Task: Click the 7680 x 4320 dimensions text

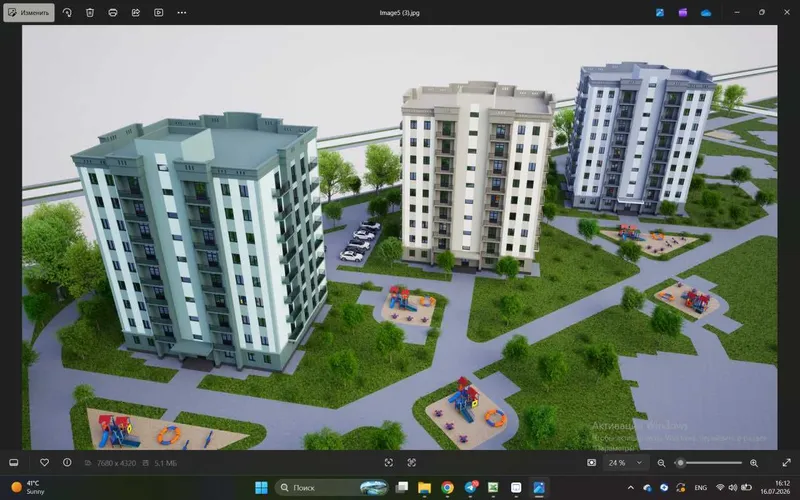Action: coord(116,463)
